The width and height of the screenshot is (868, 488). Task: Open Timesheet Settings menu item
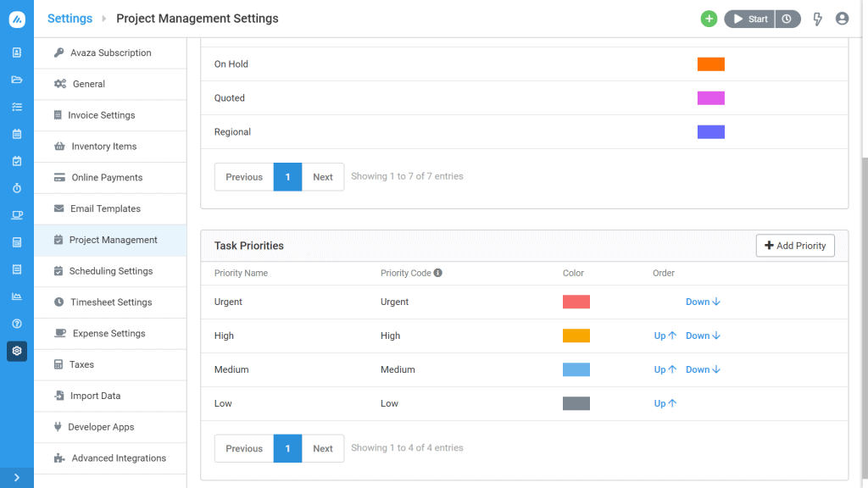tap(110, 302)
